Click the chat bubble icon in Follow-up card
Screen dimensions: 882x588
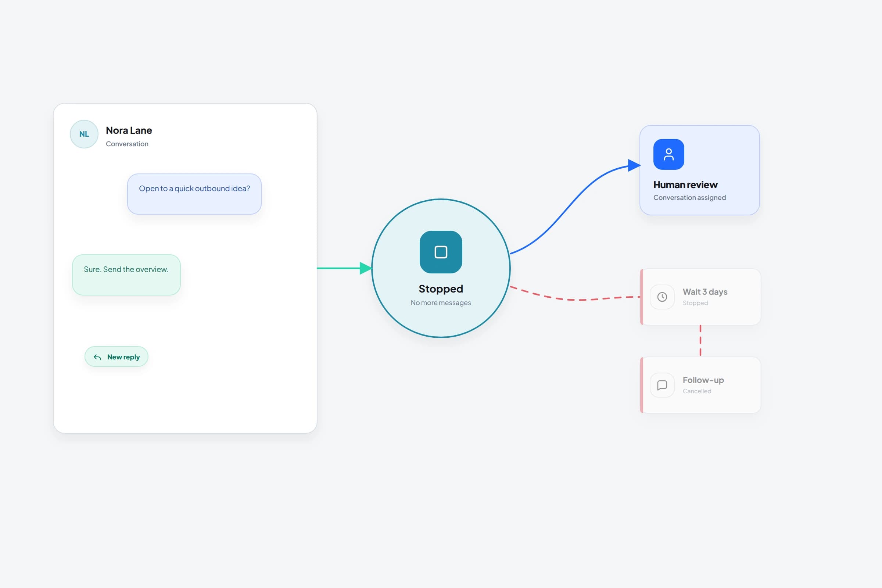tap(662, 385)
